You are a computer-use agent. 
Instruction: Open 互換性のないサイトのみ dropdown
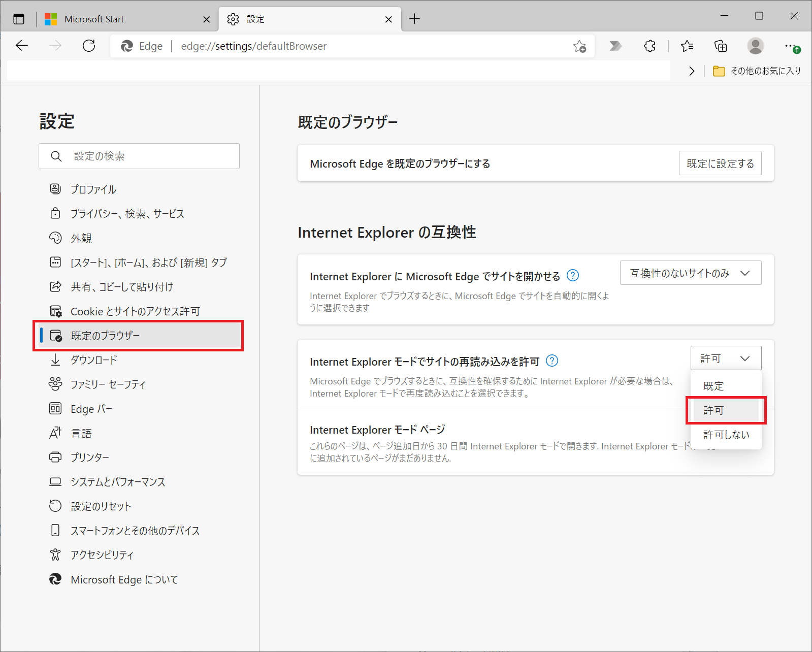click(x=691, y=273)
